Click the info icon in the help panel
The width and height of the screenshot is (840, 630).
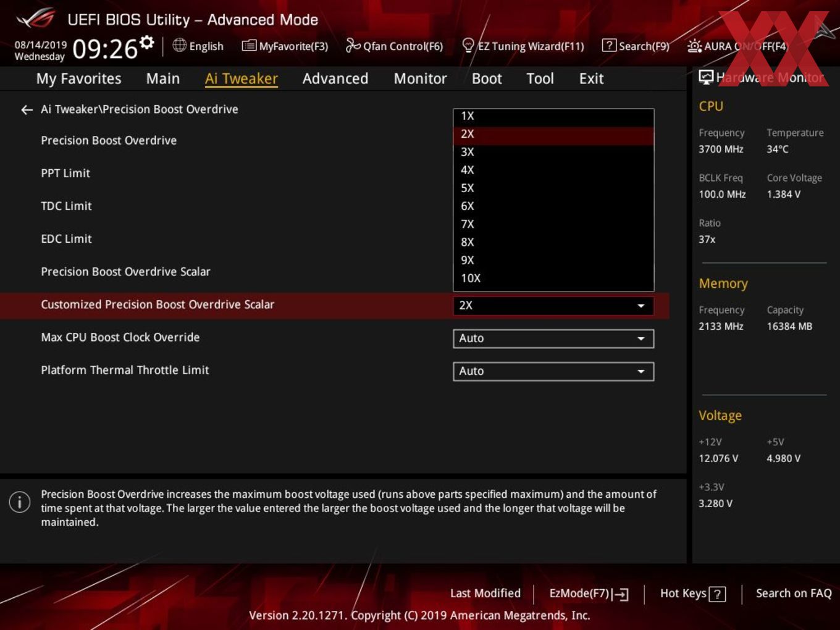tap(20, 502)
